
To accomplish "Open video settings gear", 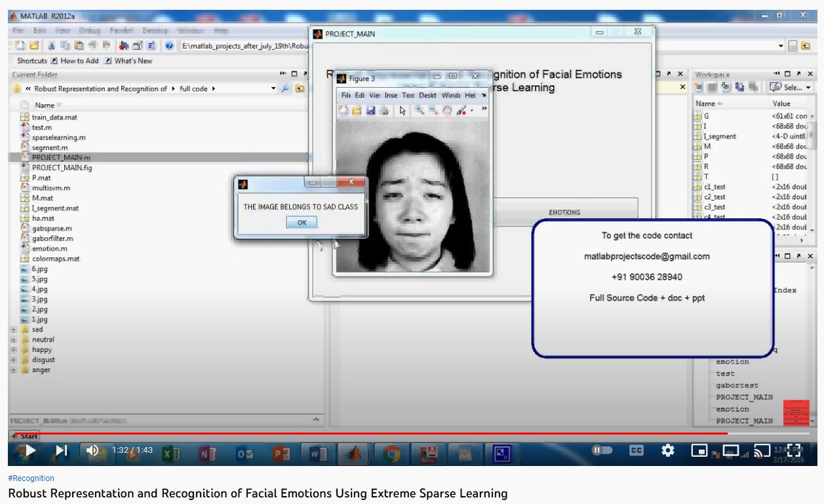I will pos(667,450).
